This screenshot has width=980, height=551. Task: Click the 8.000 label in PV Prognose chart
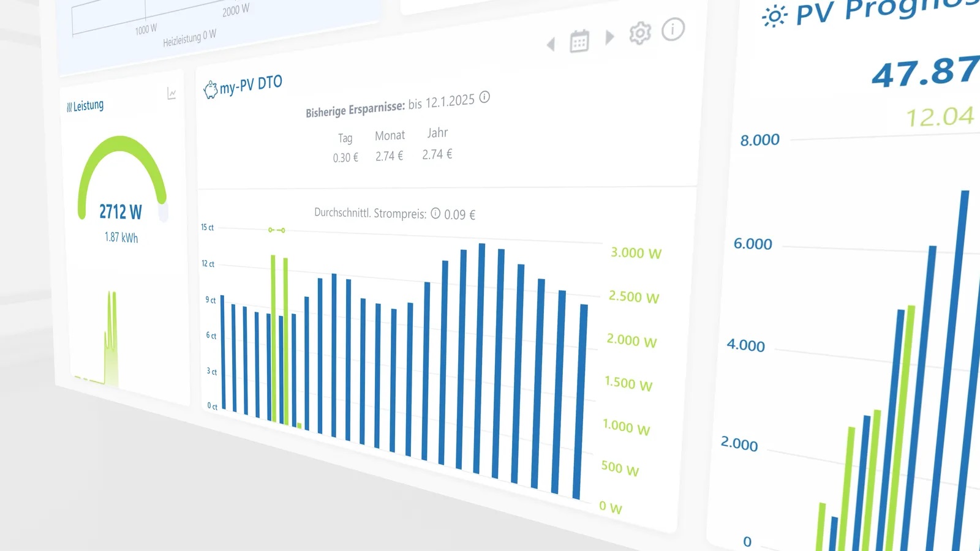759,140
